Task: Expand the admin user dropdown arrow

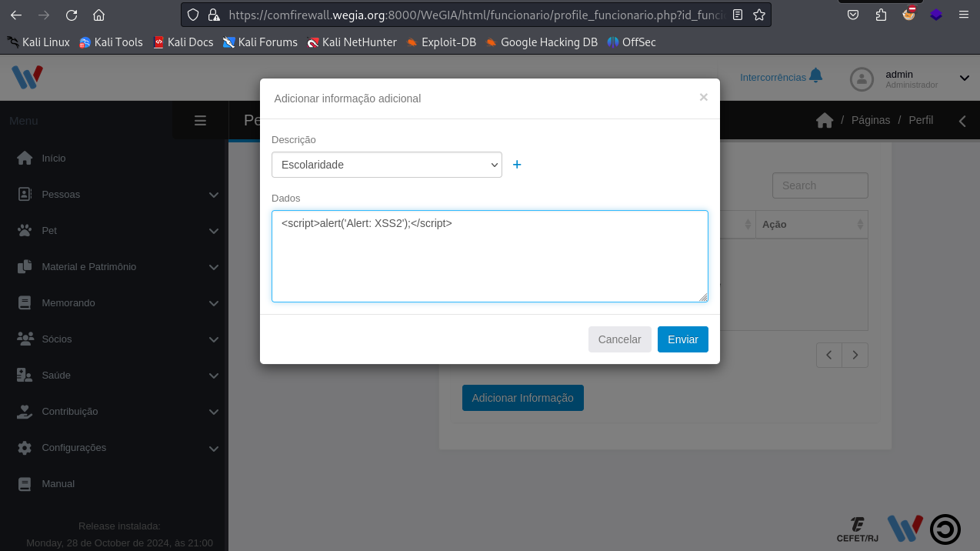Action: coord(964,78)
